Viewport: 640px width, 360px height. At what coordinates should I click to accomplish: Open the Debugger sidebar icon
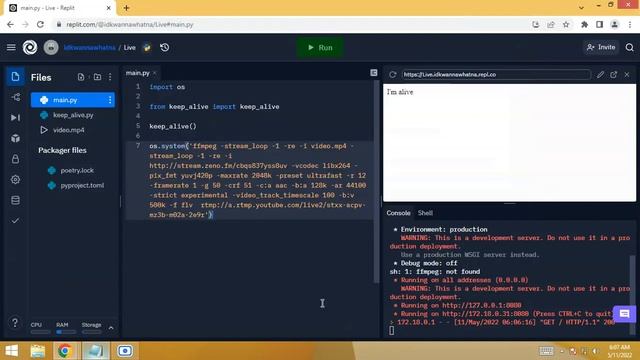(15, 118)
